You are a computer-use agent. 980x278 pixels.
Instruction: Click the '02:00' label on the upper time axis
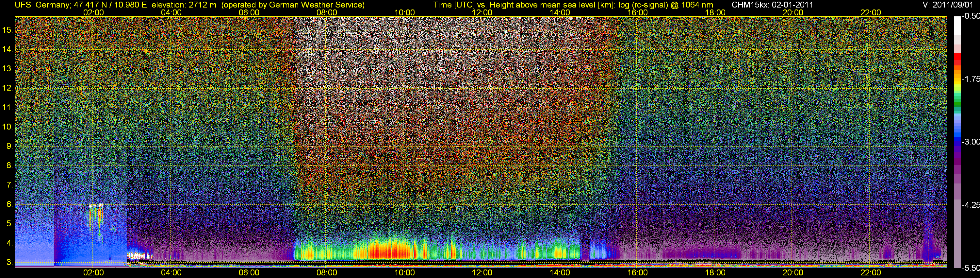[93, 12]
